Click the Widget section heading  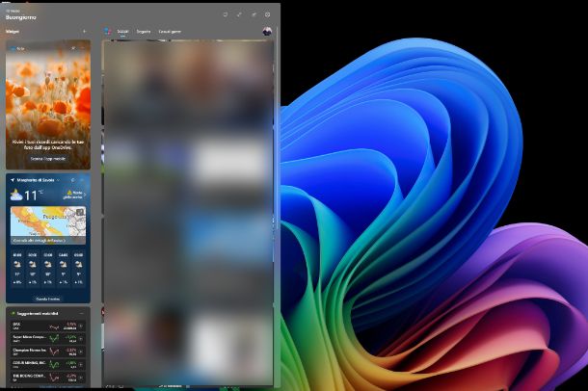pos(13,32)
